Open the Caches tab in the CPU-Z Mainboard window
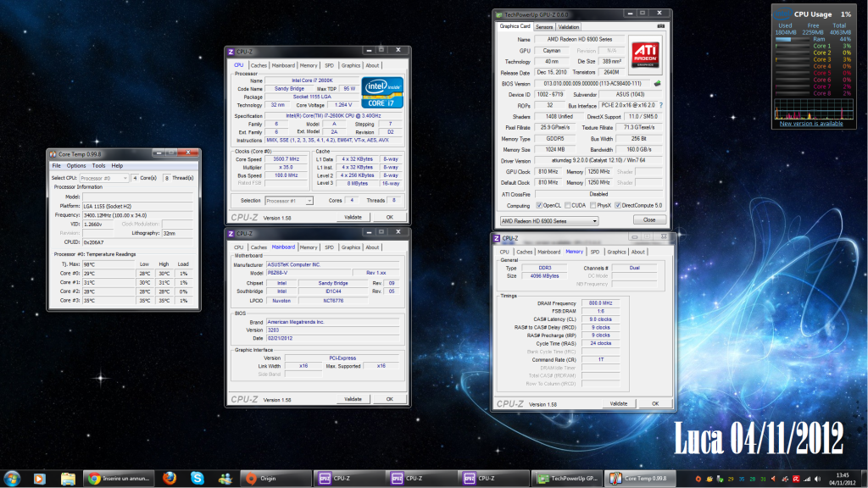868x488 pixels. point(259,247)
